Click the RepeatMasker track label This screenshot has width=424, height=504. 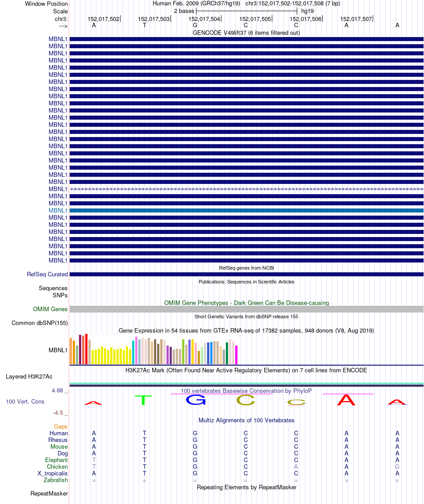tap(49, 494)
